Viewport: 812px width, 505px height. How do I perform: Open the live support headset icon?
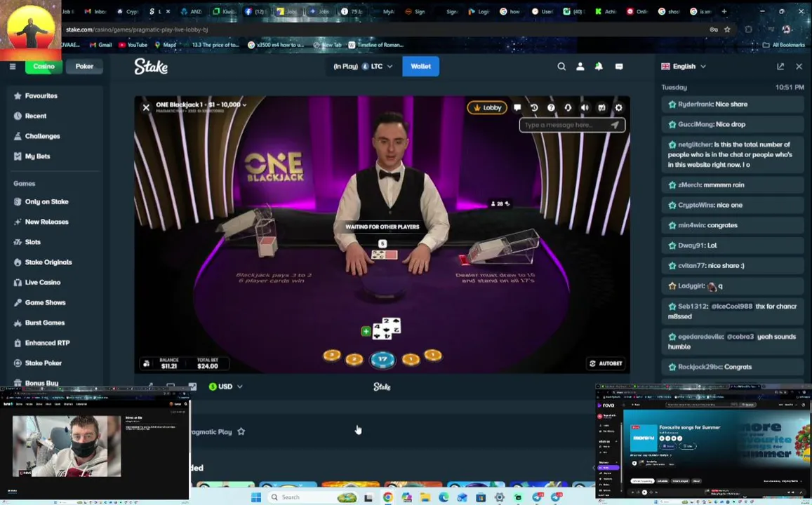click(x=568, y=107)
